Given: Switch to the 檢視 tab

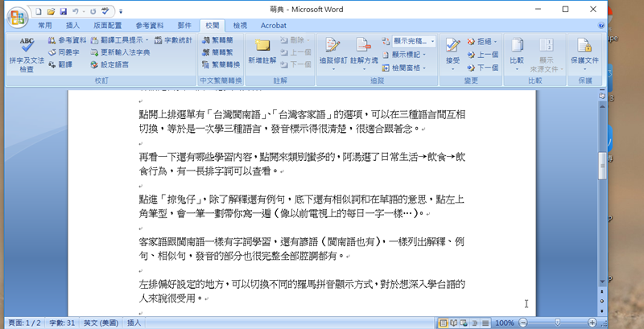Looking at the screenshot, I should pyautogui.click(x=240, y=26).
